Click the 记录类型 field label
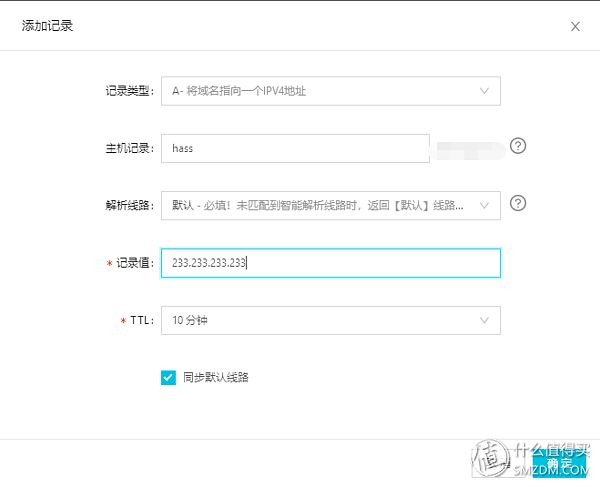 [x=129, y=91]
